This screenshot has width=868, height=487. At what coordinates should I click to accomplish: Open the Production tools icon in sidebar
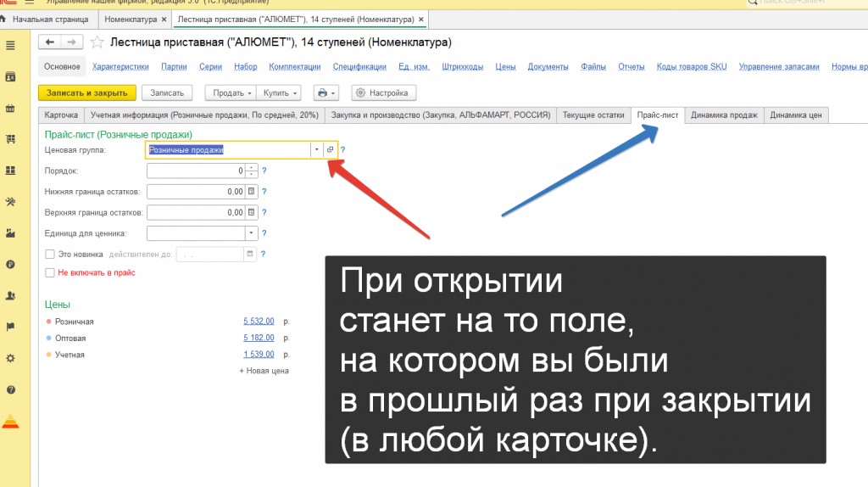[x=10, y=202]
